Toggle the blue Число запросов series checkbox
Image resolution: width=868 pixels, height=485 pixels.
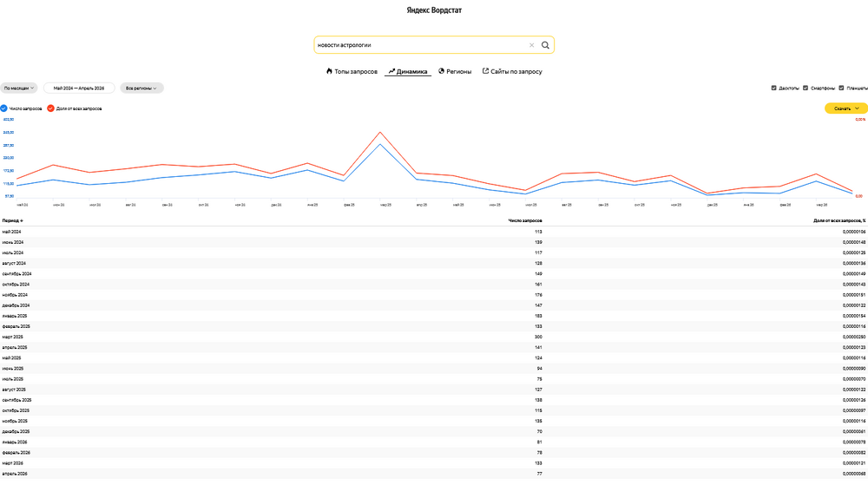(x=3, y=108)
